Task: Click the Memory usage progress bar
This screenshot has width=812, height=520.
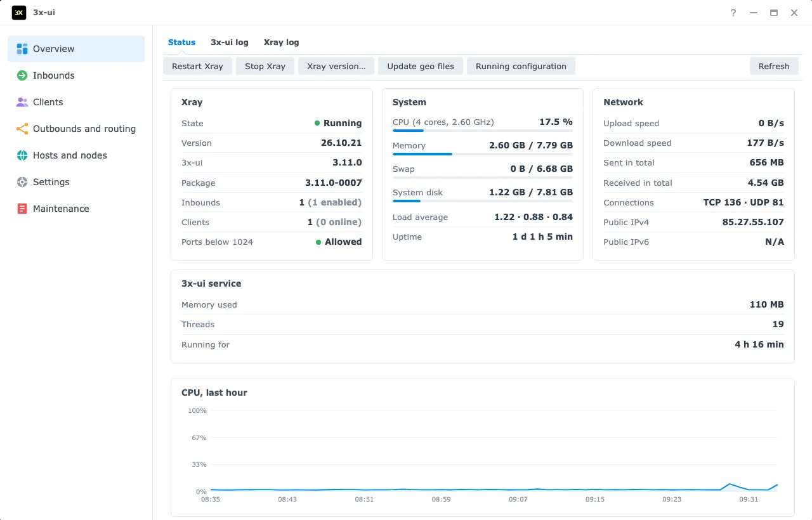Action: click(x=483, y=154)
